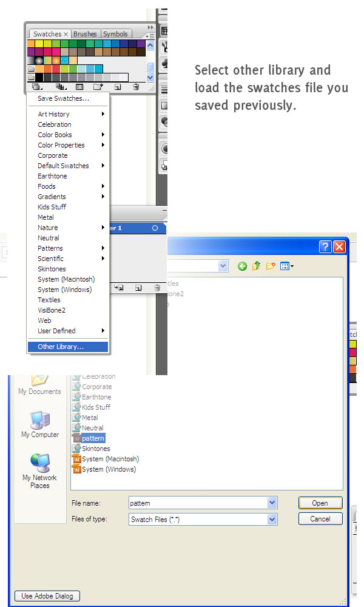The image size is (364, 607).
Task: Go back using the green arrow icon
Action: point(242,266)
